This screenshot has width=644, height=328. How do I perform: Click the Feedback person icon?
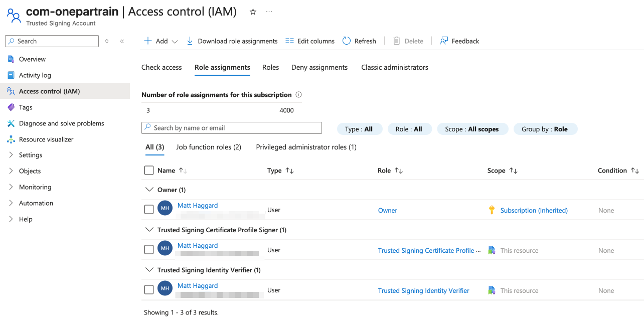pos(444,41)
